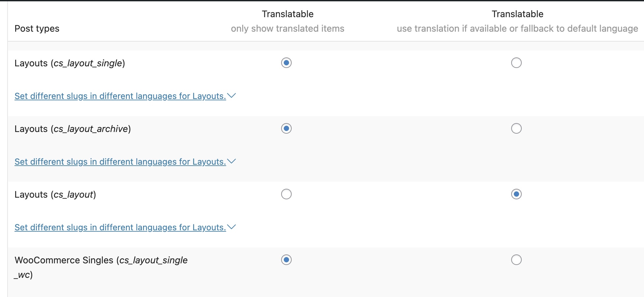This screenshot has height=297, width=644.
Task: Set cs_layout to only show translated items
Action: click(286, 194)
